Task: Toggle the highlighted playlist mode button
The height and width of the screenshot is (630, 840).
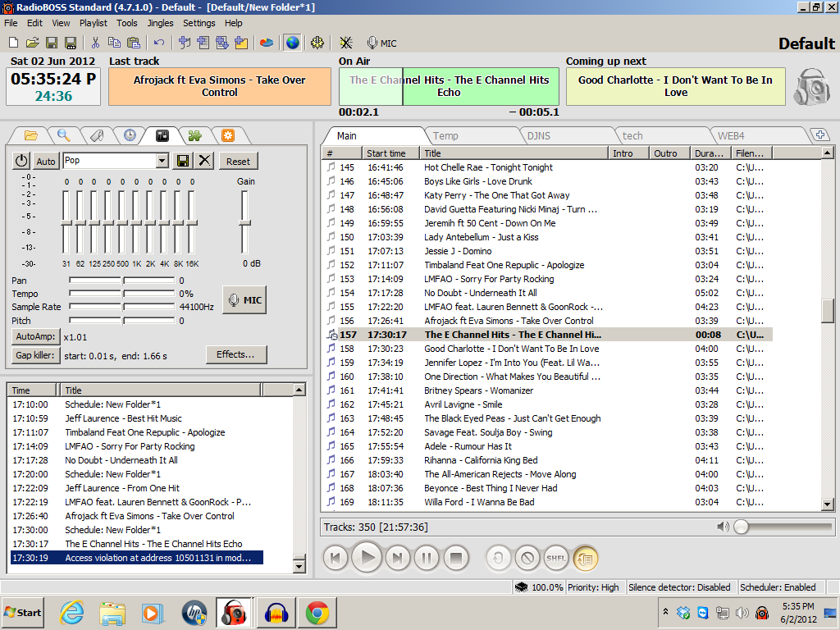Action: click(586, 558)
